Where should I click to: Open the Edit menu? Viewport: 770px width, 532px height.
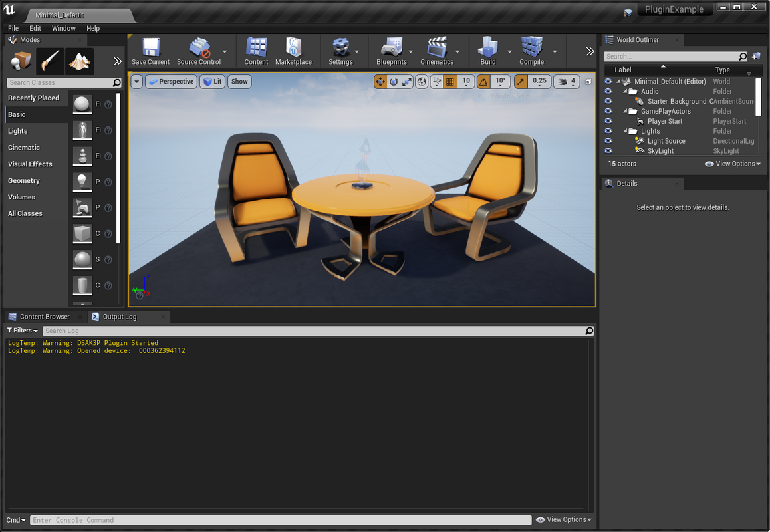(x=35, y=28)
